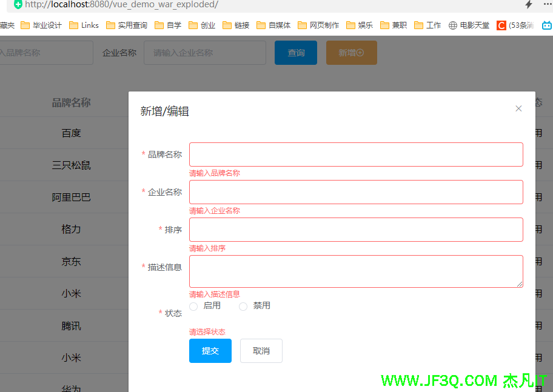The image size is (553, 392).
Task: Click the green shield site security icon
Action: (18, 4)
